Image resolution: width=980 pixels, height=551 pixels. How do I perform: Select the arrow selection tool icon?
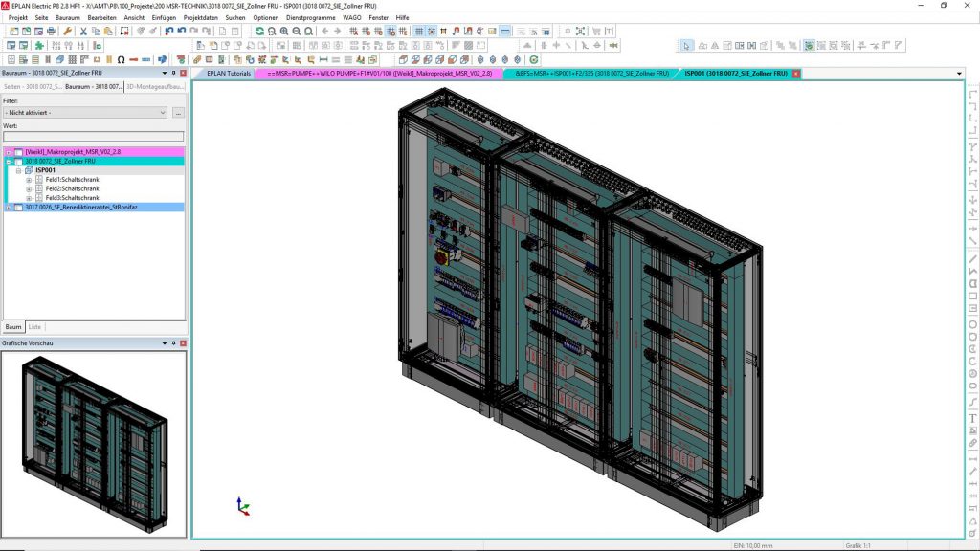tap(685, 45)
